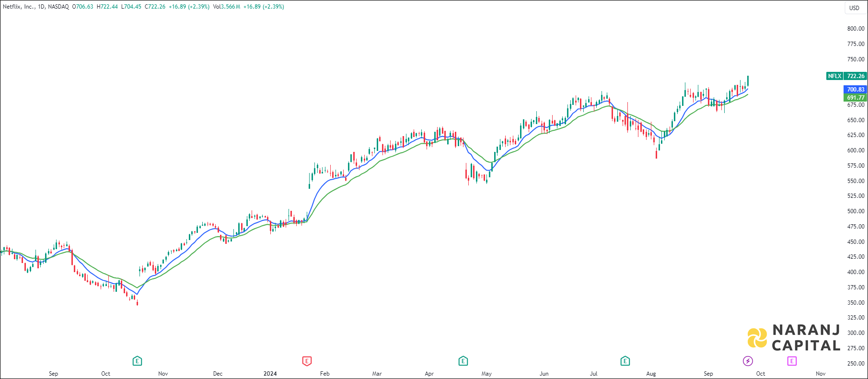Click the green earnings icon near October 2023
Screen dimensions: 868x379
(x=137, y=361)
